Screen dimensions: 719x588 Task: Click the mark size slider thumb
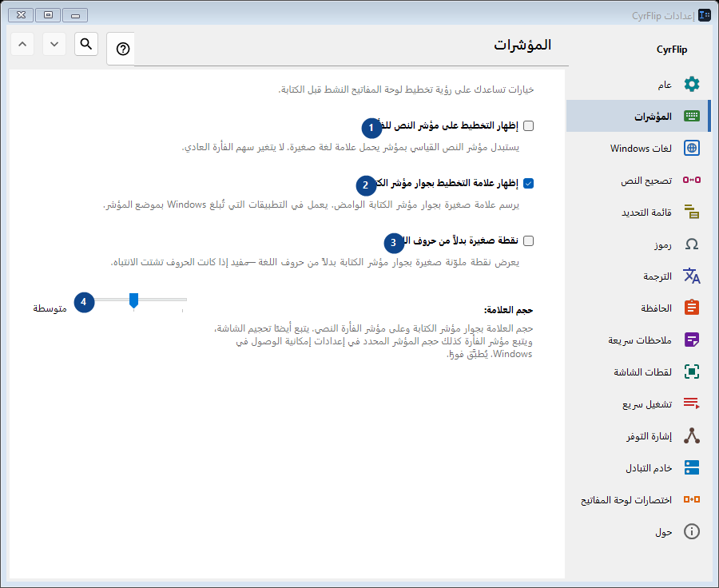[x=133, y=300]
